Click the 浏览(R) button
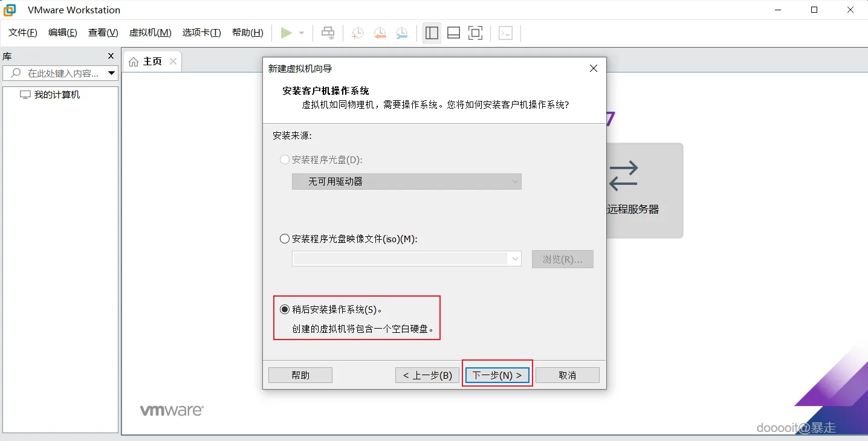 [562, 259]
